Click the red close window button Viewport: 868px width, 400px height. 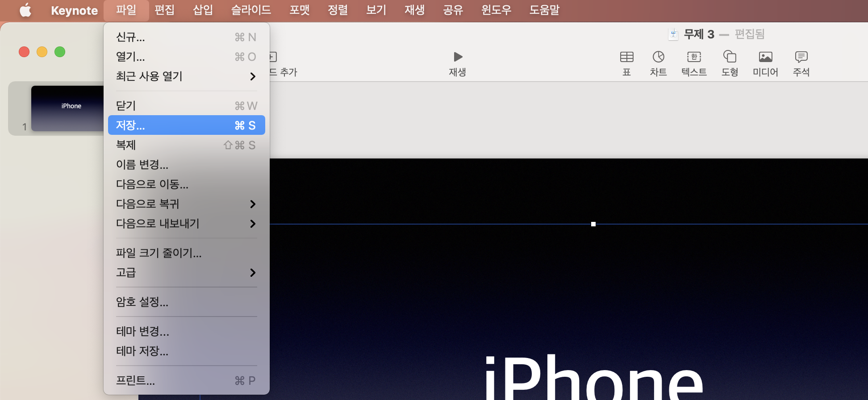[x=24, y=52]
